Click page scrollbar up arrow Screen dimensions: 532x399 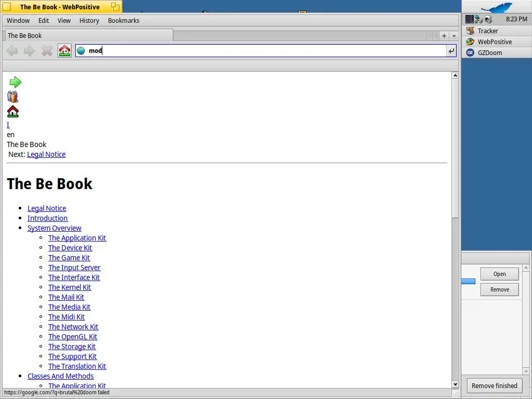455,75
